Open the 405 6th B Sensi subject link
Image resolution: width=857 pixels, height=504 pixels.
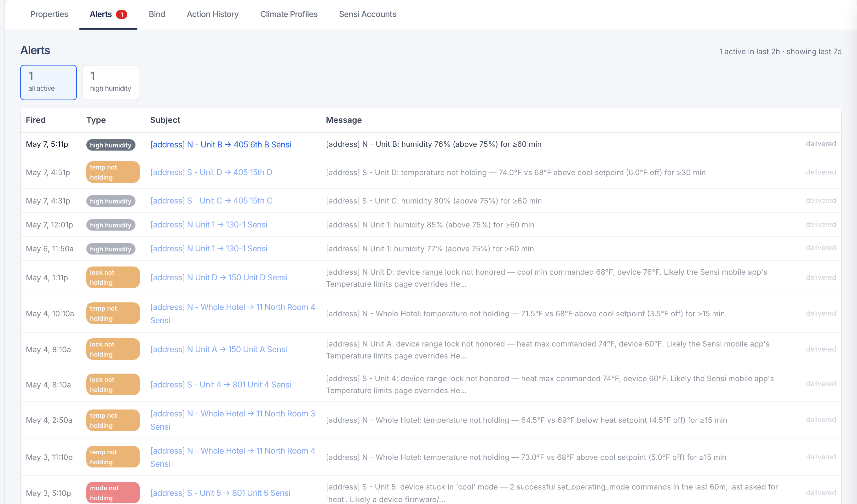point(220,145)
